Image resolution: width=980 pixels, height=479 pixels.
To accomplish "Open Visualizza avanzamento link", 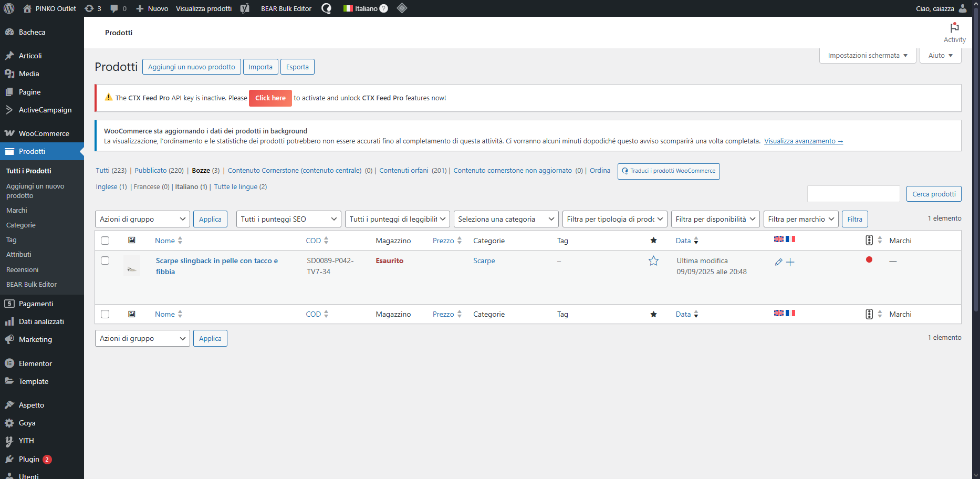I will click(x=804, y=141).
